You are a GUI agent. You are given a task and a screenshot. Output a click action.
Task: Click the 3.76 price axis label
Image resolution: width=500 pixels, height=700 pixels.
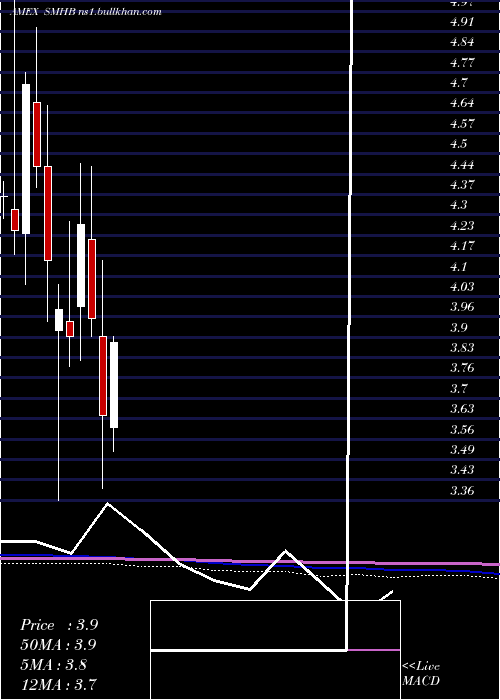462,368
